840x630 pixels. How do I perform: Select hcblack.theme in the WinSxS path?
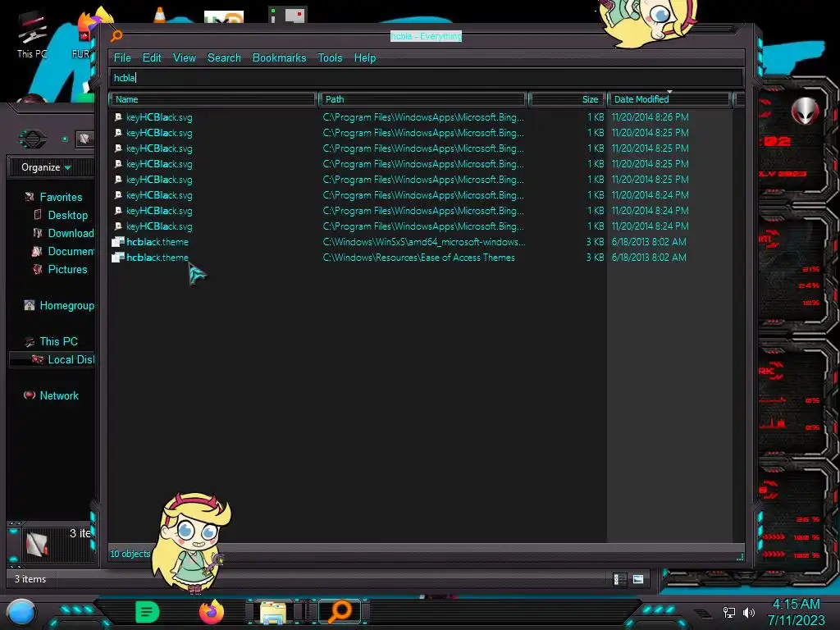(x=157, y=242)
